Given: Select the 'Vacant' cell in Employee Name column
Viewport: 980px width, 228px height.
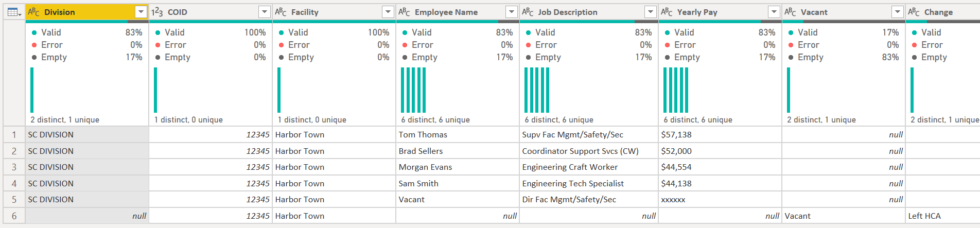Looking at the screenshot, I should (x=458, y=199).
